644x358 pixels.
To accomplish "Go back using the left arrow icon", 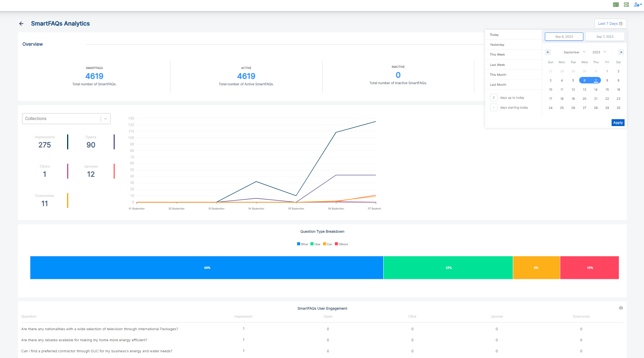I will tap(21, 24).
